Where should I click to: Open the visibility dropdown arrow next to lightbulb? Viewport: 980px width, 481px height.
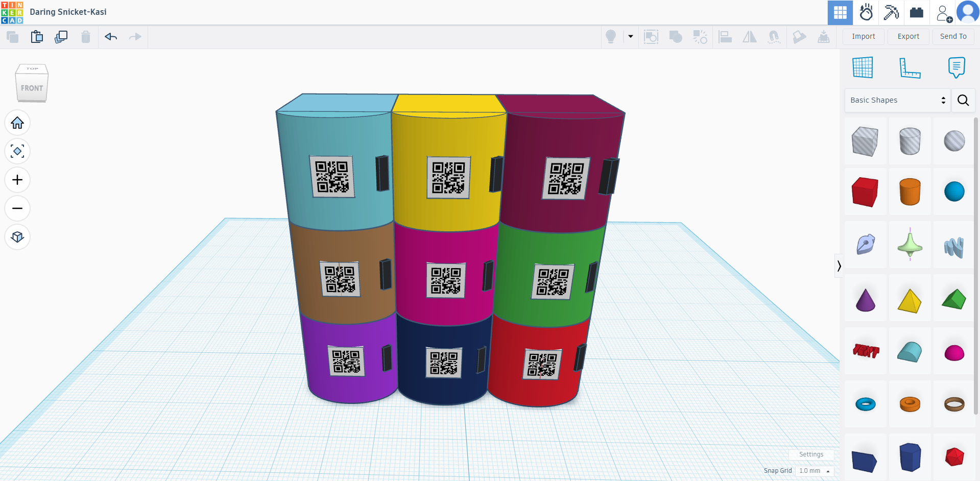pyautogui.click(x=631, y=37)
